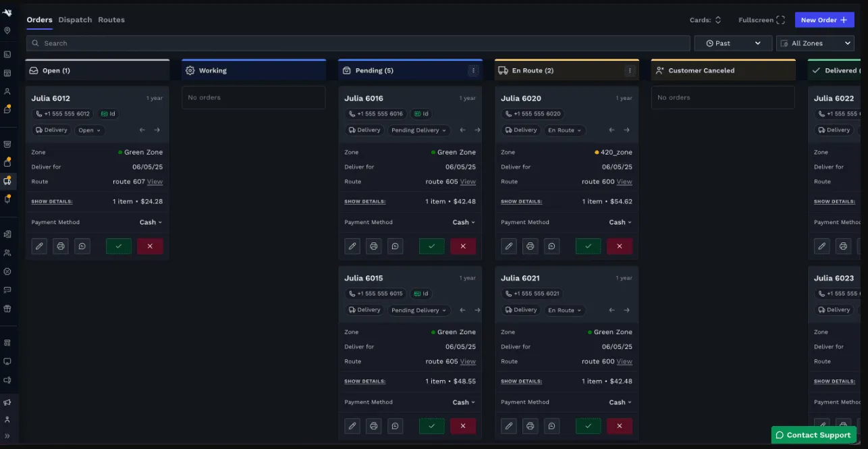This screenshot has width=868, height=449.
Task: Open chat message for Julia 6012 order
Action: pos(82,246)
